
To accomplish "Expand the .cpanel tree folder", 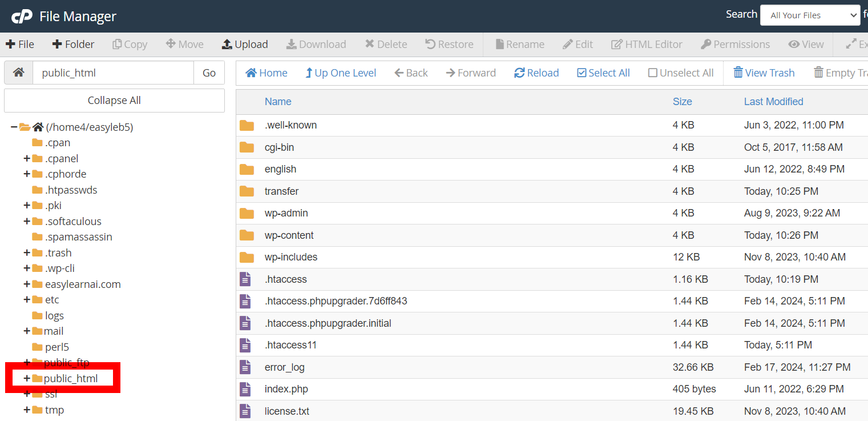I will [27, 158].
